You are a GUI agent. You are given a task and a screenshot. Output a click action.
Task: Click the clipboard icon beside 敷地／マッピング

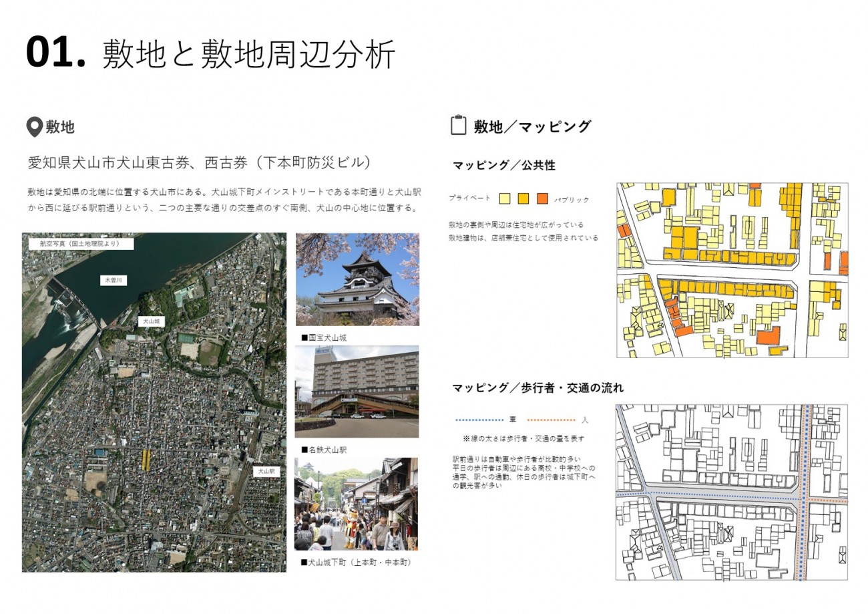coord(458,126)
